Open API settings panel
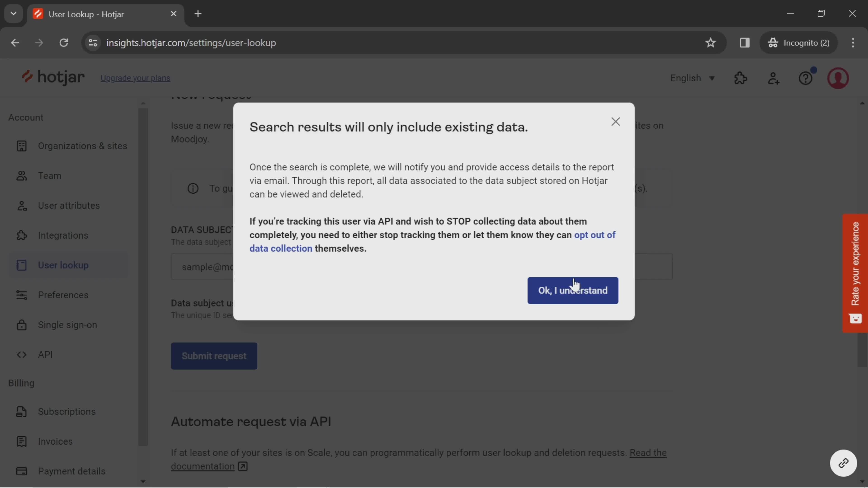The width and height of the screenshot is (868, 488). click(x=45, y=354)
